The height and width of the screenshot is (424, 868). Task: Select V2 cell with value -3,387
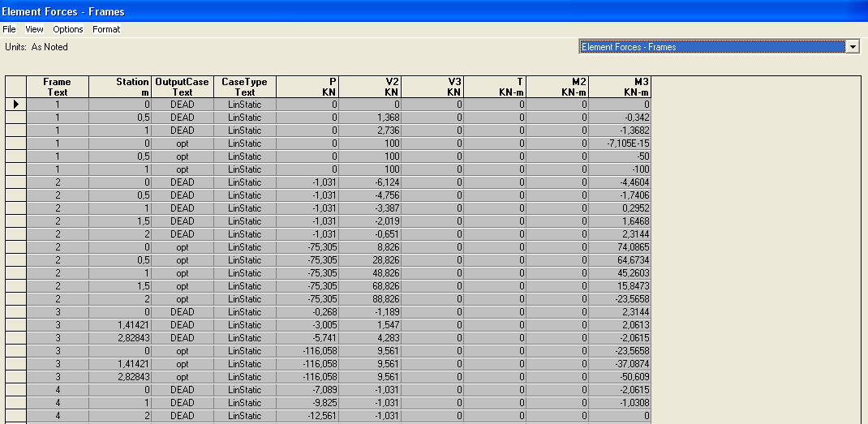coord(371,208)
